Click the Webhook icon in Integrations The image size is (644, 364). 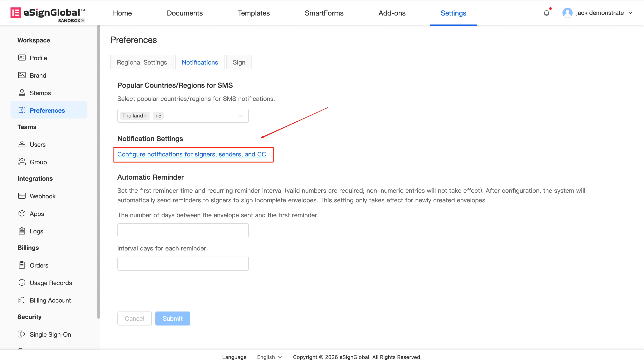click(x=22, y=196)
